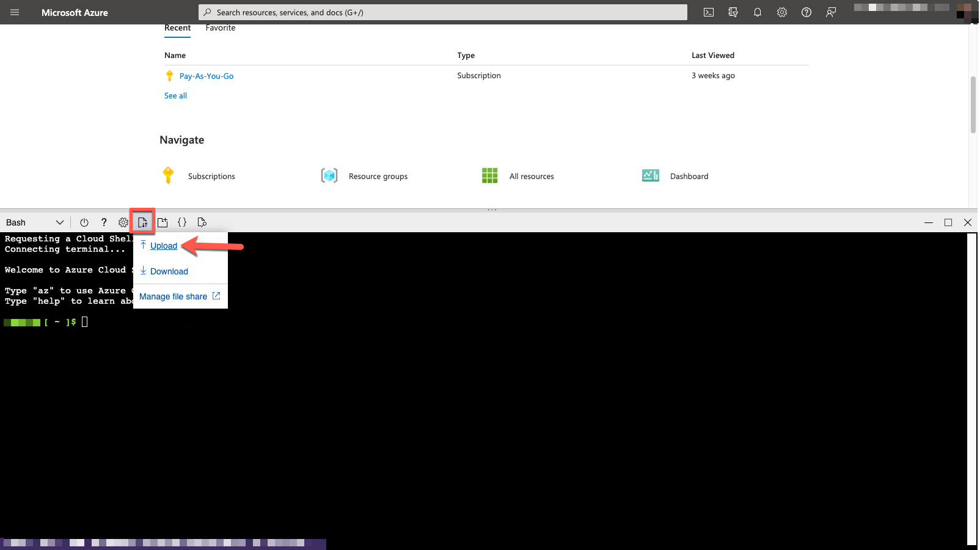Focus the Search resources, services, and docs box
The height and width of the screenshot is (550, 980).
click(443, 12)
